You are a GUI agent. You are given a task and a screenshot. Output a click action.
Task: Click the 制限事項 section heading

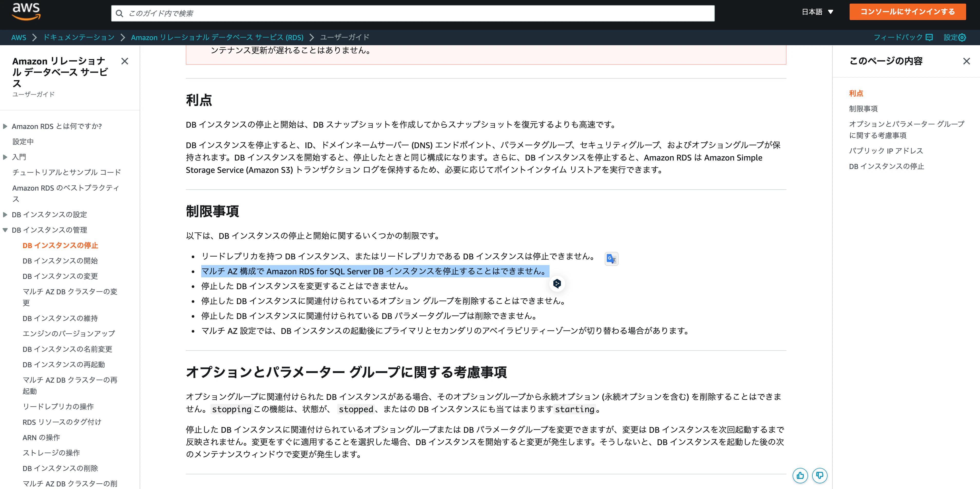212,211
